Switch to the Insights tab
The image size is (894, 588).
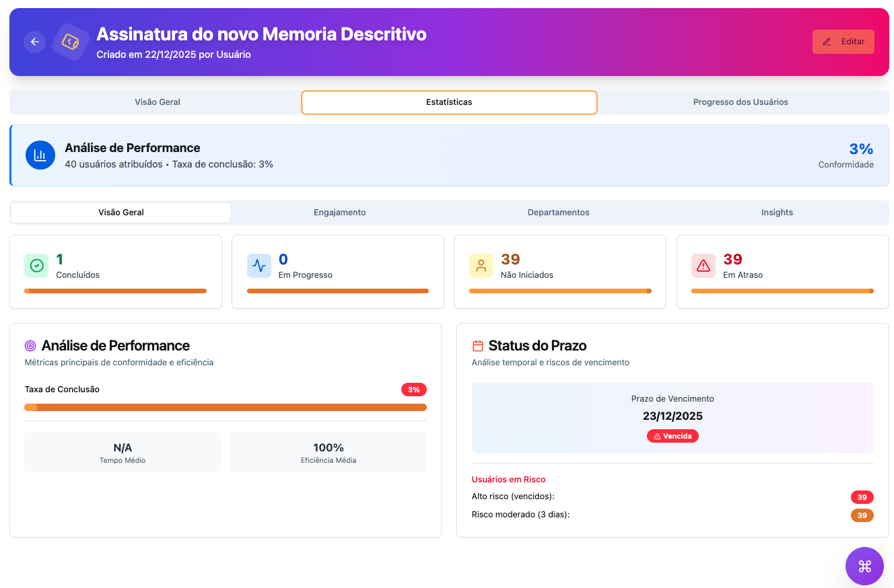pos(777,213)
